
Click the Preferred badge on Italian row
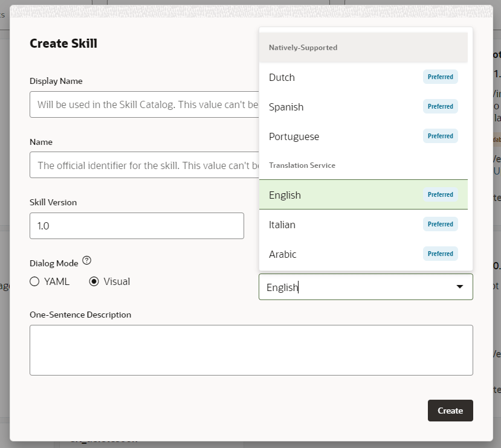click(x=440, y=225)
